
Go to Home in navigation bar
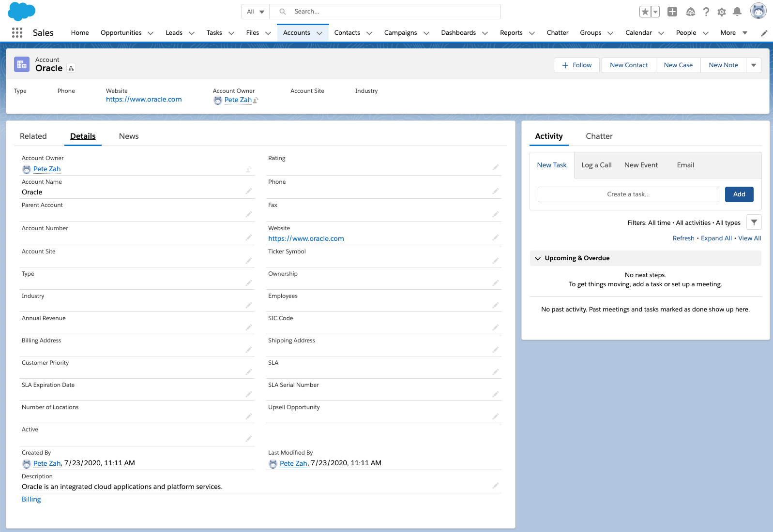(x=80, y=33)
